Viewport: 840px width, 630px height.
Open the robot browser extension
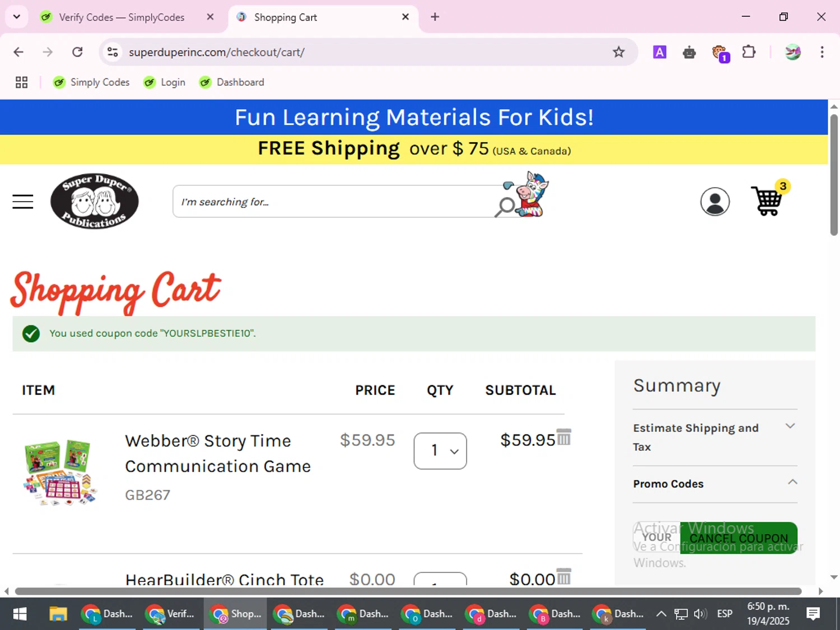pos(689,53)
